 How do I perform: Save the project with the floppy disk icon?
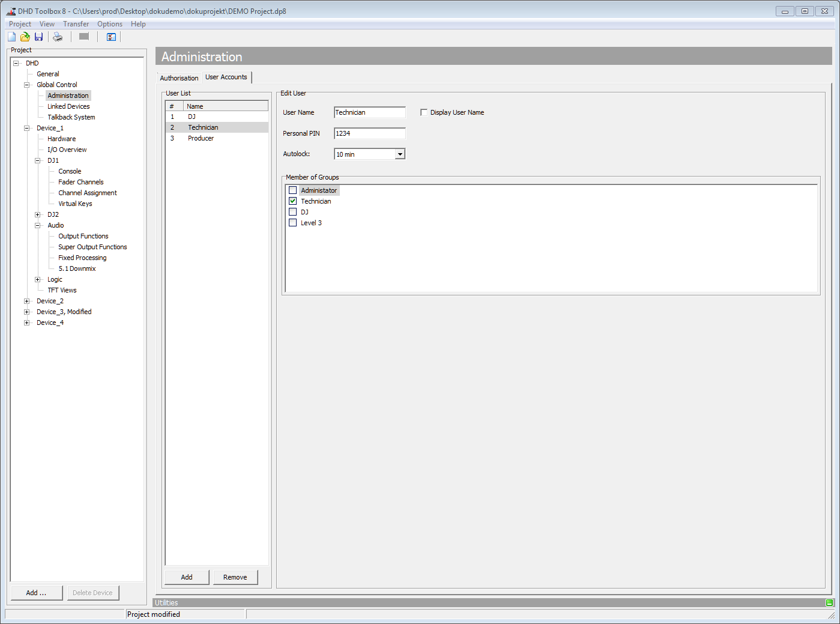pos(38,37)
